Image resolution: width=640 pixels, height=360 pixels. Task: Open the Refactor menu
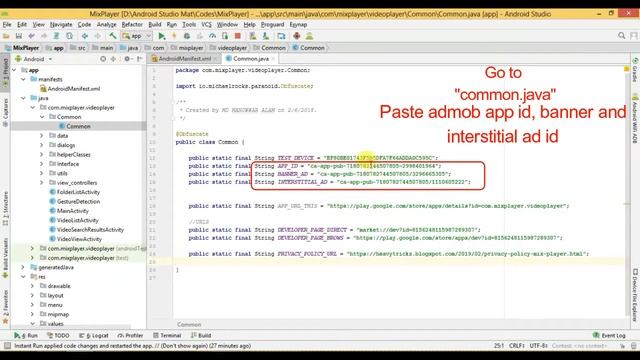(132, 24)
